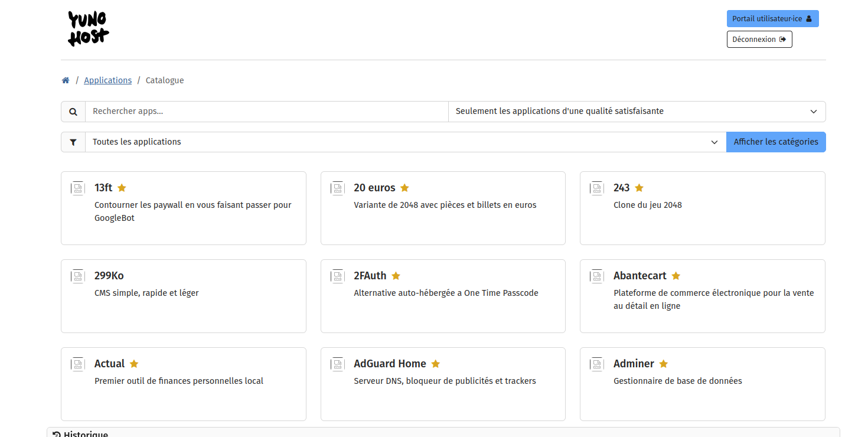
Task: Click 'Catalogue' breadcrumb text
Action: [165, 80]
